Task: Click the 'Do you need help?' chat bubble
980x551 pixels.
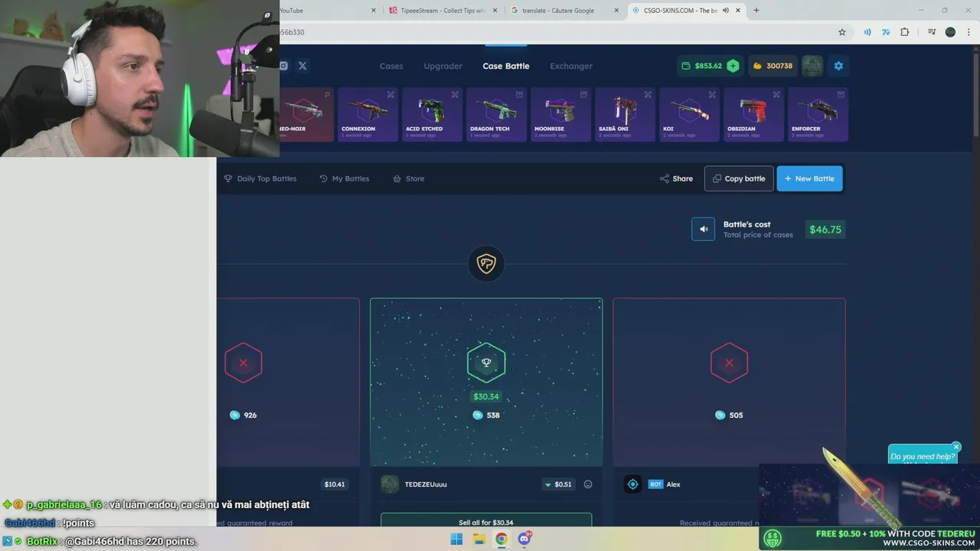Action: point(923,456)
